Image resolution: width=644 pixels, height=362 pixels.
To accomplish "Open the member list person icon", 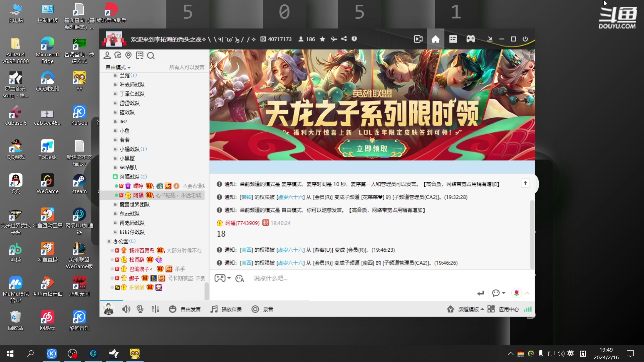I will pos(107,55).
